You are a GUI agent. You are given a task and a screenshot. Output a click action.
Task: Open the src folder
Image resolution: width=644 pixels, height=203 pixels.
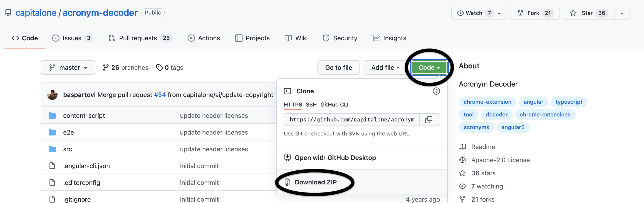(x=67, y=149)
